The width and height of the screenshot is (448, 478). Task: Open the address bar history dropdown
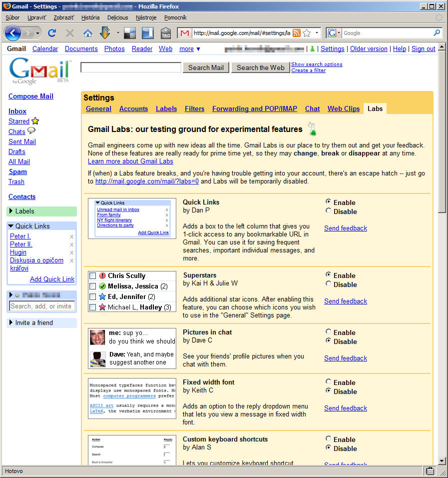tap(317, 32)
